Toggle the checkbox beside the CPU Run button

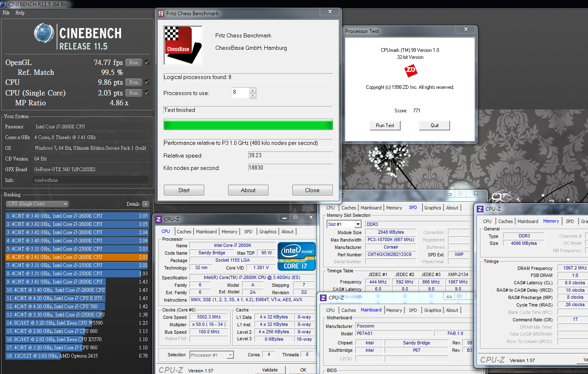tap(147, 82)
